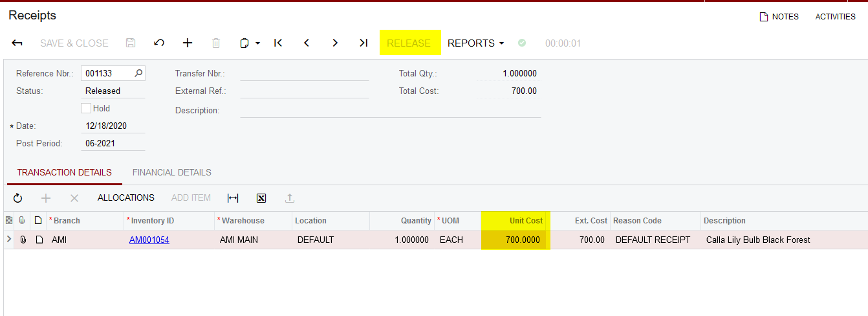Screen dimensions: 868x316
Task: Add a new receipt record with plus icon
Action: tap(188, 43)
